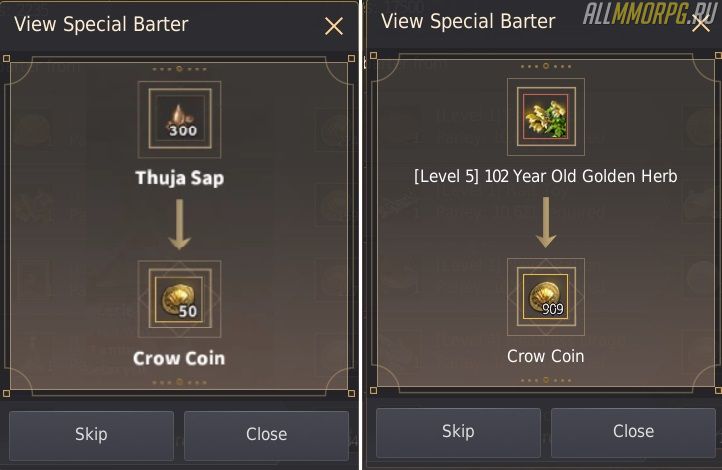This screenshot has height=470, width=722.
Task: Click the left dialog's View Special Barter title
Action: click(x=101, y=24)
